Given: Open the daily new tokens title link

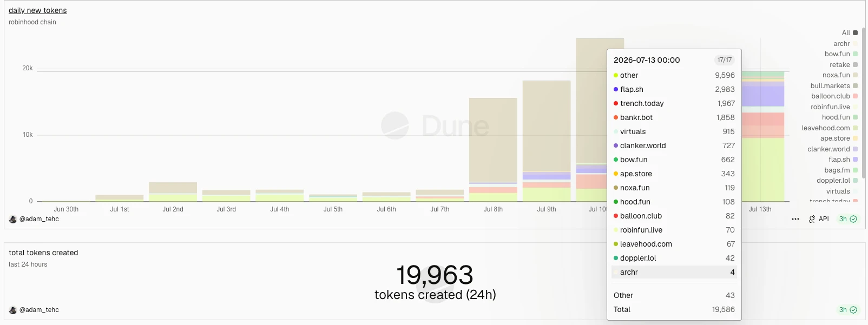Looking at the screenshot, I should (x=38, y=10).
